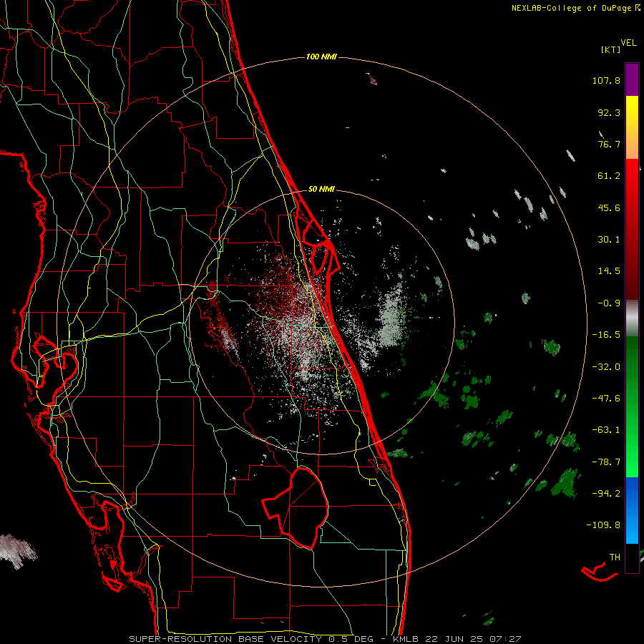The height and width of the screenshot is (644, 644).
Task: Select the -47.6 legend value
Action: [x=606, y=399]
